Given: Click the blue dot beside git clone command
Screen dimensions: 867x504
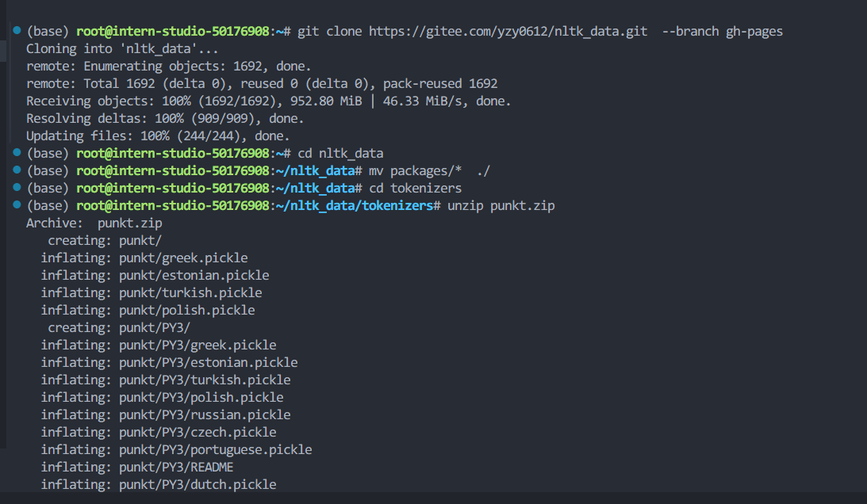Looking at the screenshot, I should click(17, 30).
